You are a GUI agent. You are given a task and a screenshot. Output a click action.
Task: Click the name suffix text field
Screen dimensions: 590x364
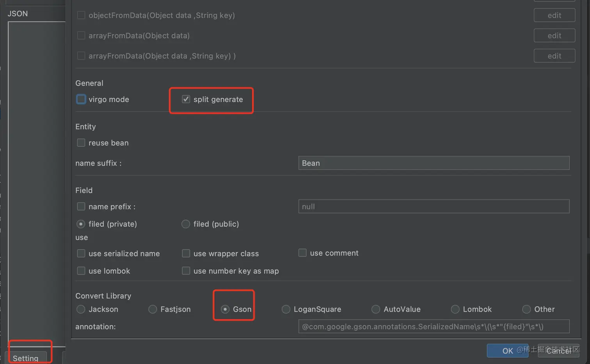pos(434,163)
